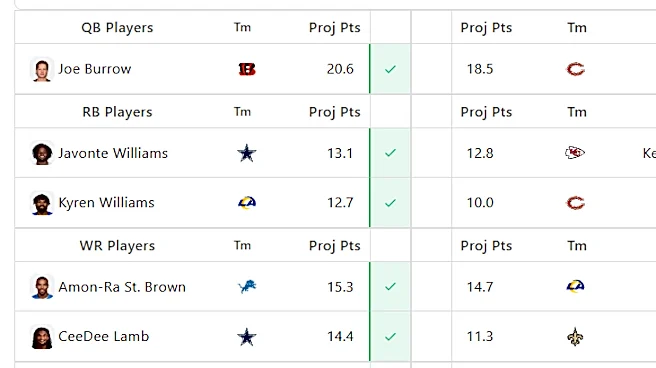Toggle the green checkmark for Joe Burrow
Viewport: 656px width, 368px height.
(x=390, y=69)
